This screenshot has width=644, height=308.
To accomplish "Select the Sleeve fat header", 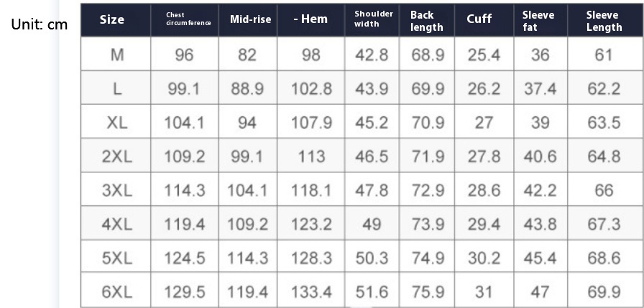I will (538, 22).
